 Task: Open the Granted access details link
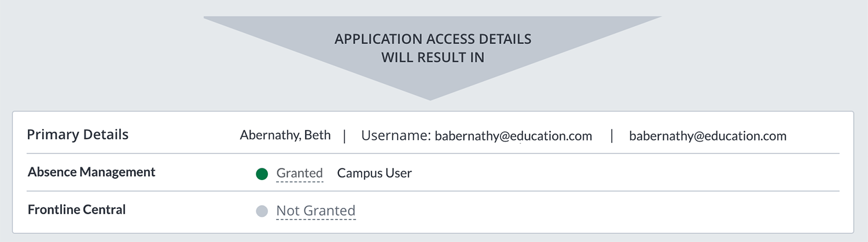pos(299,173)
